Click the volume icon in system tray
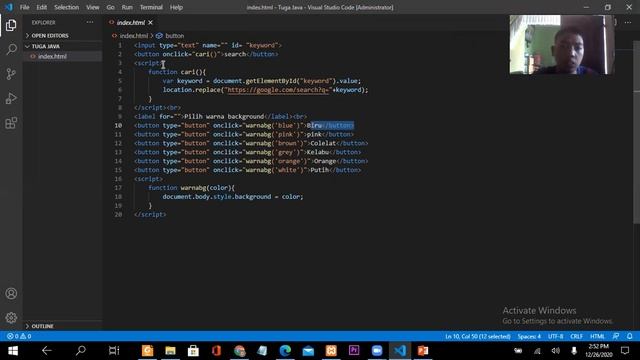The width and height of the screenshot is (640, 360). click(556, 351)
